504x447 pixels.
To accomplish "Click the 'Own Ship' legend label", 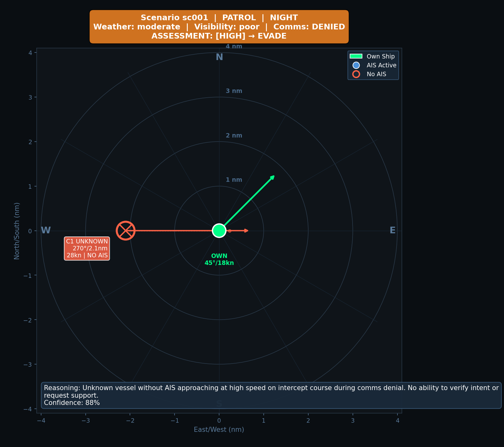I will point(381,57).
